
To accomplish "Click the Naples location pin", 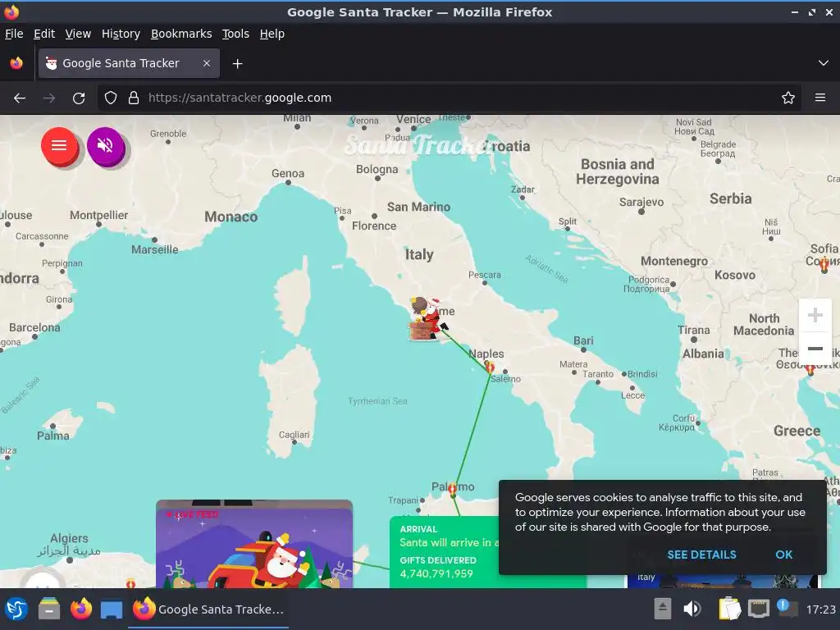I will tap(490, 367).
